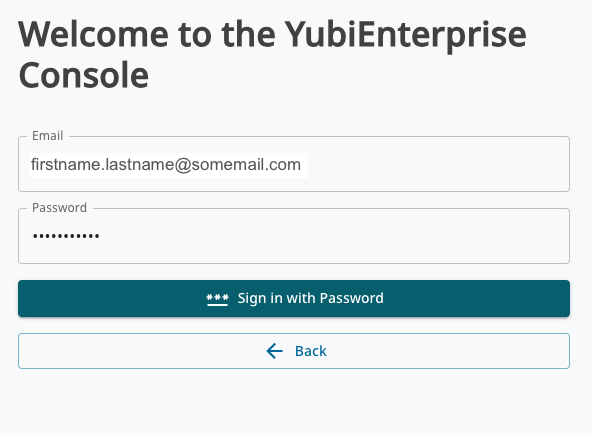Image resolution: width=592 pixels, height=435 pixels.
Task: Place cursor after the last password dot
Action: tap(100, 236)
